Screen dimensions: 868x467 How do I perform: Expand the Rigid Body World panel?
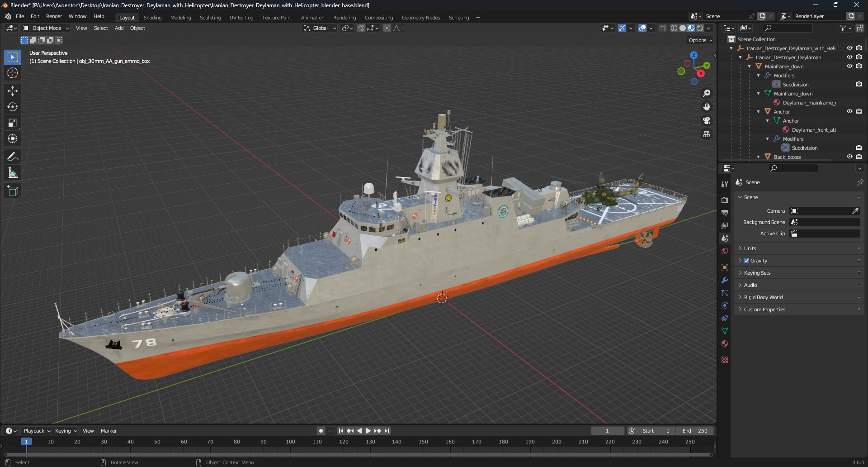tap(798, 297)
